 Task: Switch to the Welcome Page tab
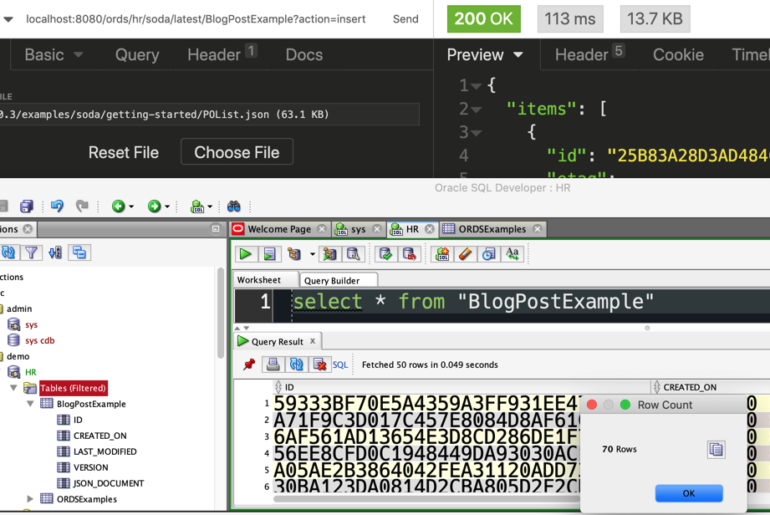coord(278,229)
